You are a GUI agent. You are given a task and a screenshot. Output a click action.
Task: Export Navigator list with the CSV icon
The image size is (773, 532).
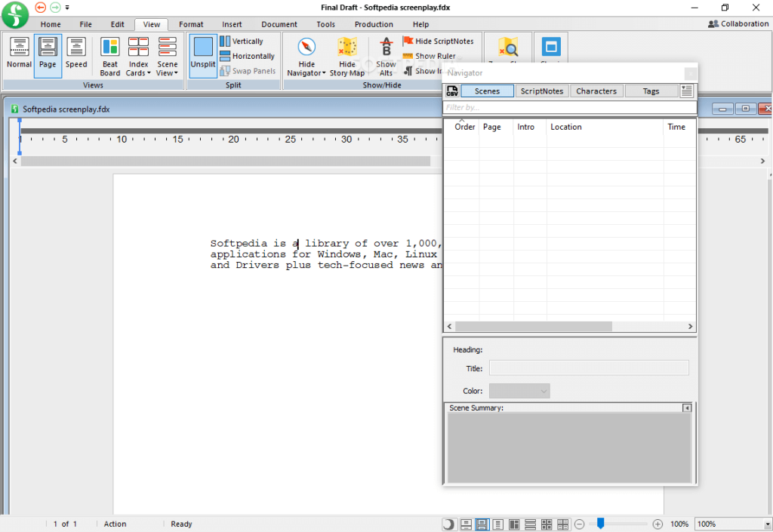(x=452, y=91)
